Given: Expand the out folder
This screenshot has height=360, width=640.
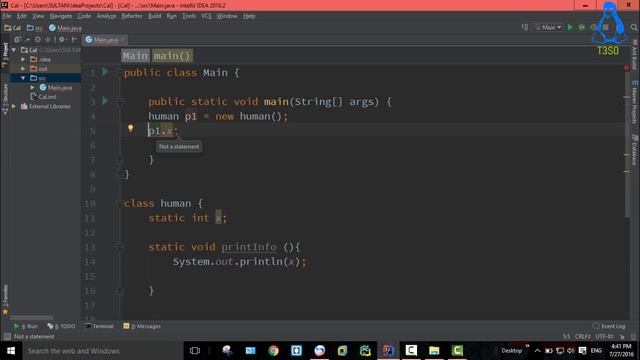Looking at the screenshot, I should tap(23, 69).
